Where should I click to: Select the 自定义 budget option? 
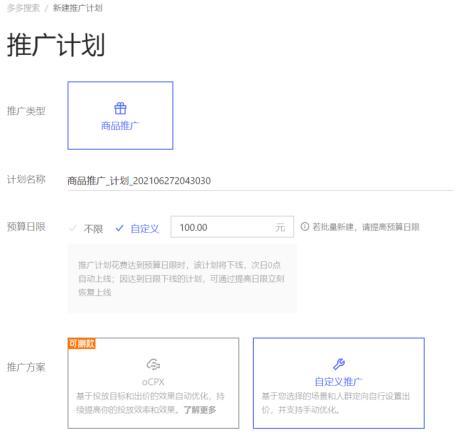pyautogui.click(x=137, y=229)
